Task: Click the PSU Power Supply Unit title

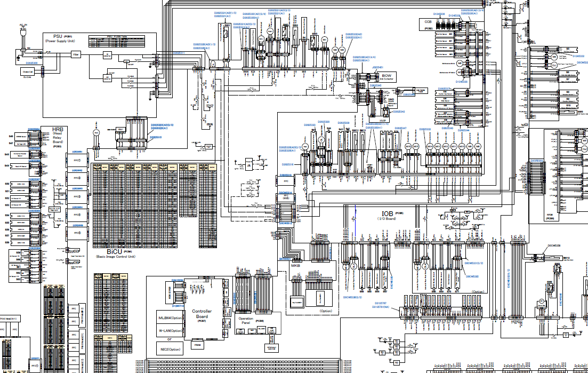Action: (x=58, y=37)
